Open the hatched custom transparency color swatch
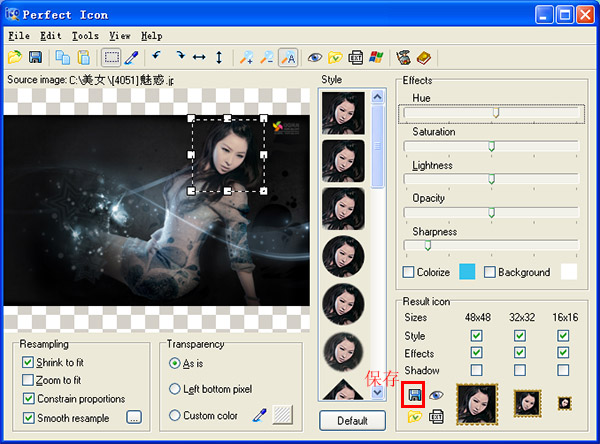 (283, 415)
